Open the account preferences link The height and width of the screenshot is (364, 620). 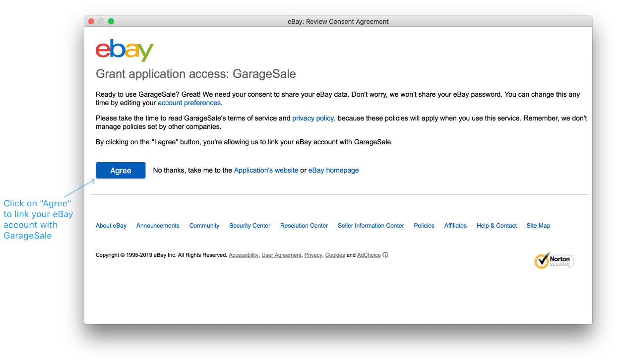[x=189, y=103]
